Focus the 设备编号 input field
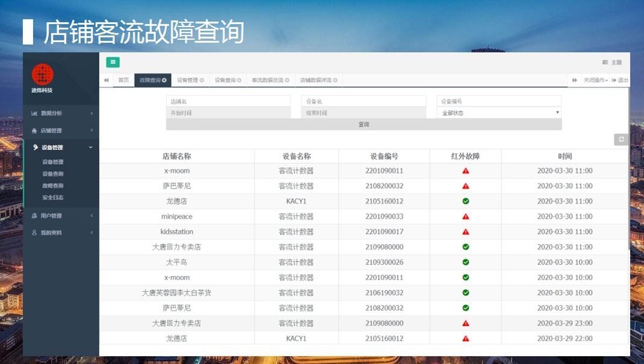This screenshot has height=364, width=644. click(499, 101)
